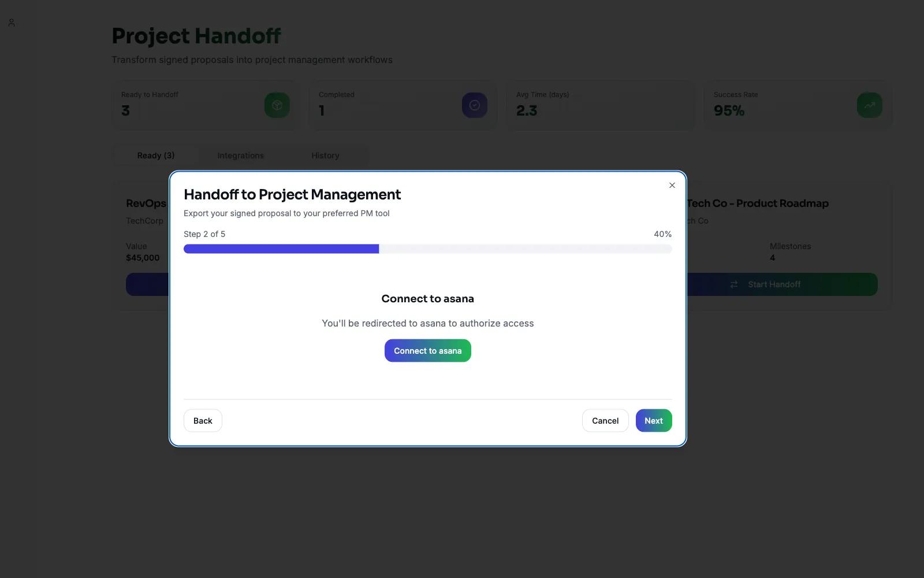Click the $45,000 value on RevOps card
924x578 pixels.
(143, 258)
